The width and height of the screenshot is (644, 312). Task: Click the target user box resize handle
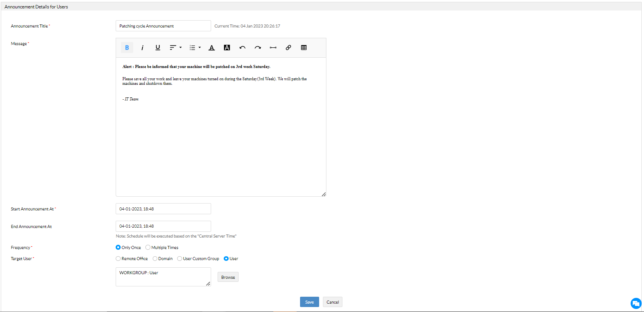(208, 284)
